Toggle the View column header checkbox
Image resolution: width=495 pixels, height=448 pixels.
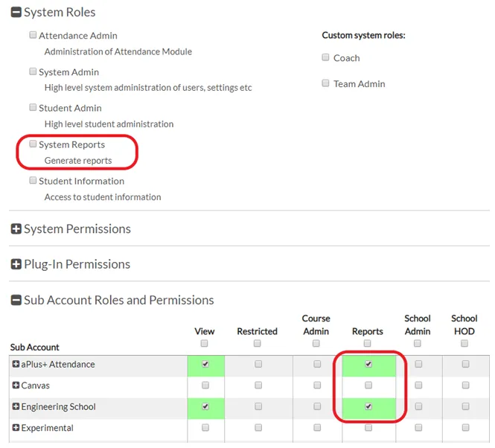tap(204, 343)
